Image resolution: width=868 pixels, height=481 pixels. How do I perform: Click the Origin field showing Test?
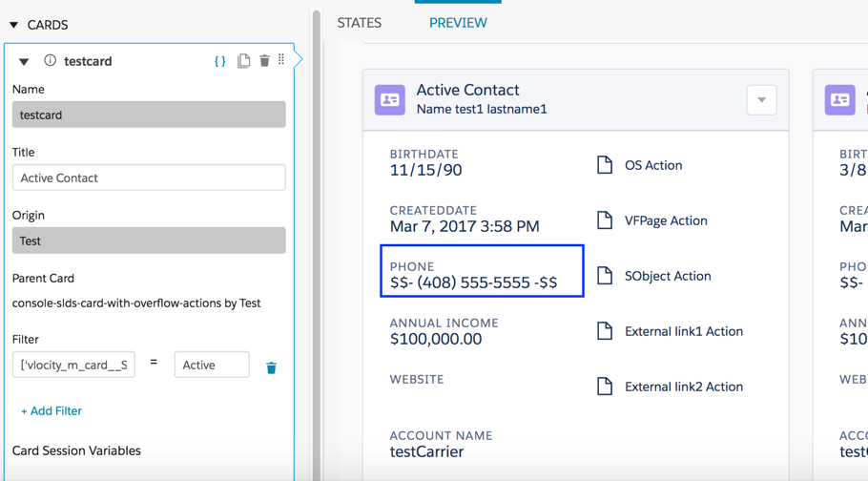[x=149, y=240]
